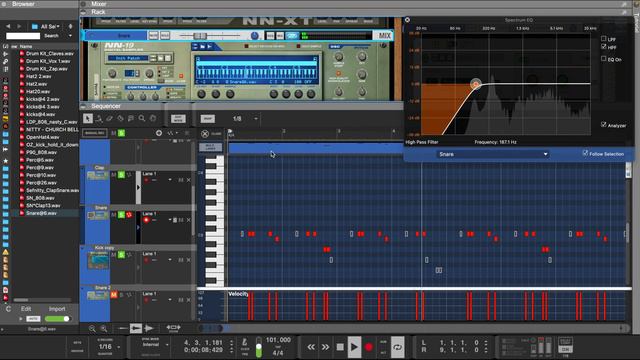Screen dimensions: 640x360
Task: Enable the LPF checkbox
Action: pos(604,39)
